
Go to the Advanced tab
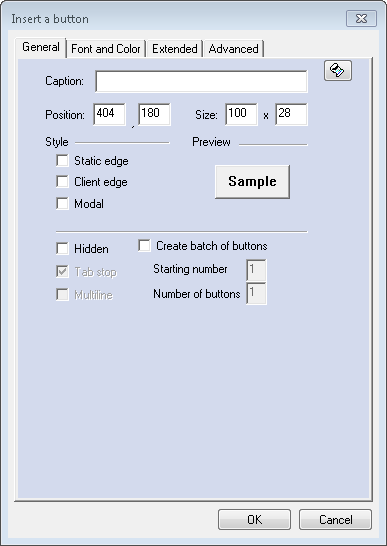[x=233, y=49]
